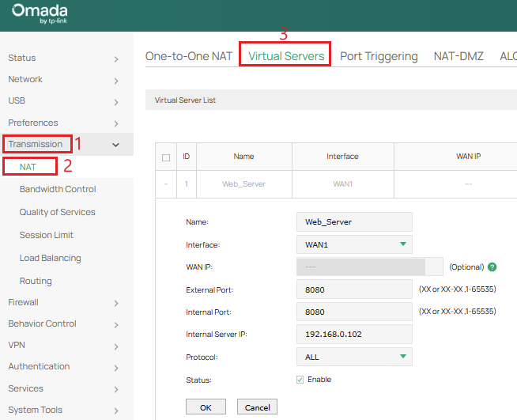This screenshot has width=517, height=420.
Task: Expand the Status menu chevron
Action: (x=116, y=59)
